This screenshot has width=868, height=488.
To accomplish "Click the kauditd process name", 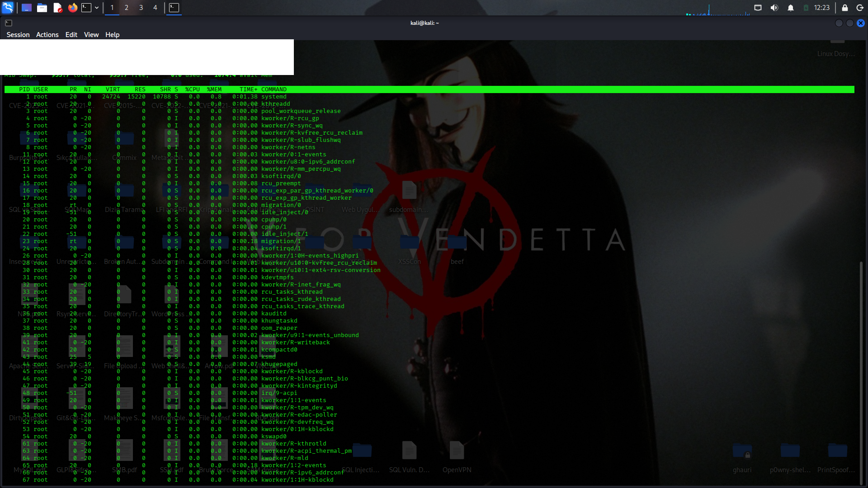I will pos(274,314).
